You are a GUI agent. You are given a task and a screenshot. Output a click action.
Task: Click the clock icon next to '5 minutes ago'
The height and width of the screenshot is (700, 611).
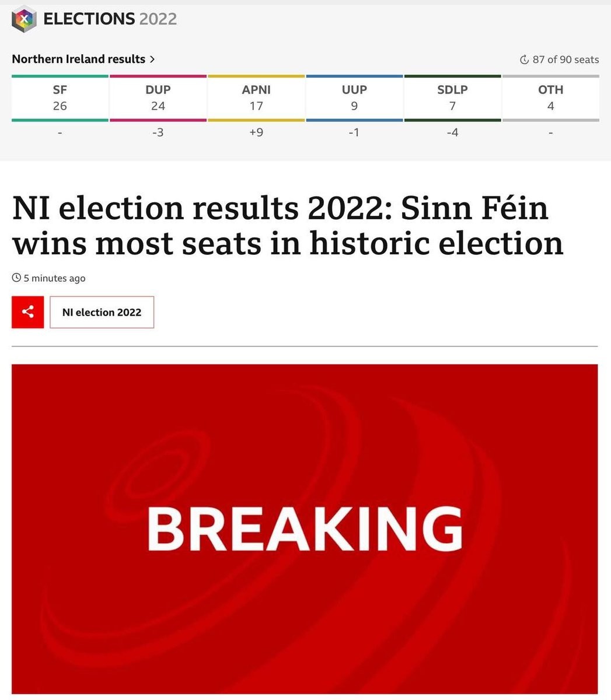(16, 278)
